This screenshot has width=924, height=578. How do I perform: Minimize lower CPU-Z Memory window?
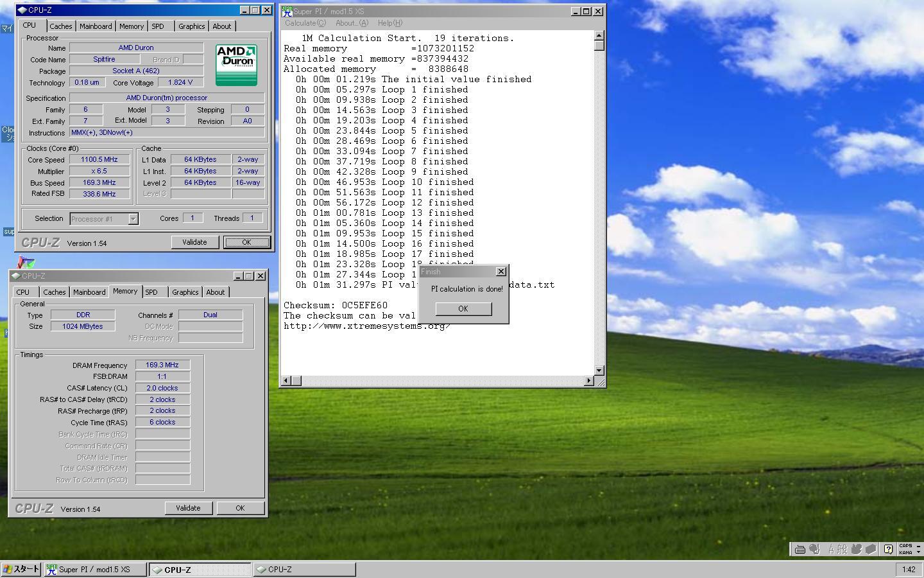(238, 276)
